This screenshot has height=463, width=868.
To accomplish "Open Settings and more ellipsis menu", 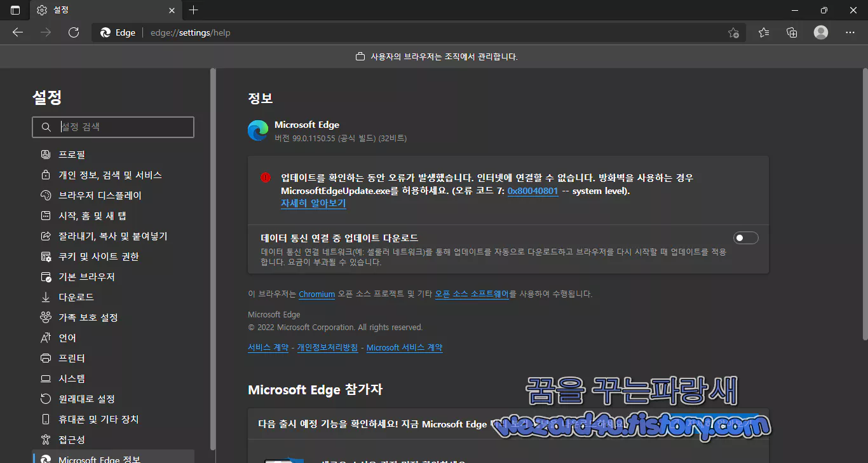I will point(850,32).
